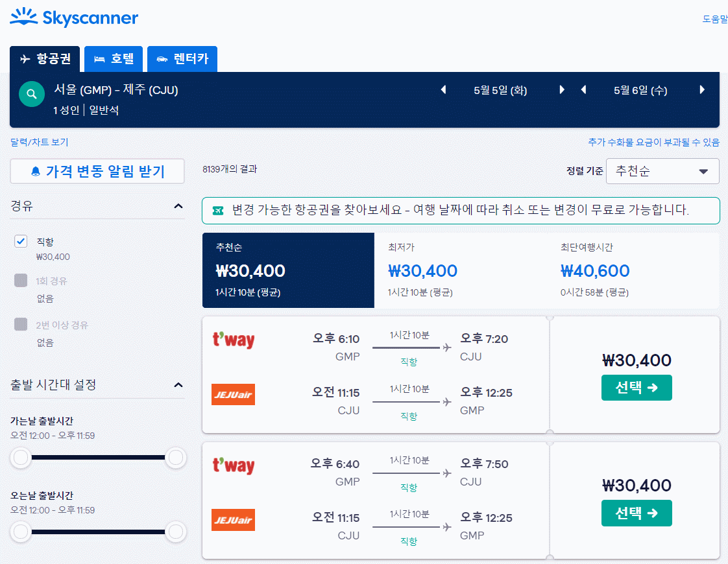Click JEJUair logo in the second result card
The width and height of the screenshot is (728, 564).
233,519
